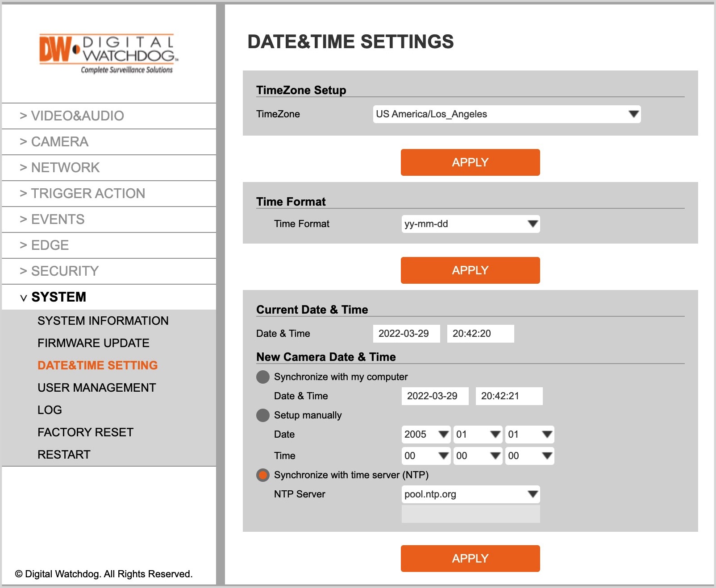Collapse the SYSTEM menu section
Image resolution: width=716 pixels, height=588 pixels.
click(109, 297)
